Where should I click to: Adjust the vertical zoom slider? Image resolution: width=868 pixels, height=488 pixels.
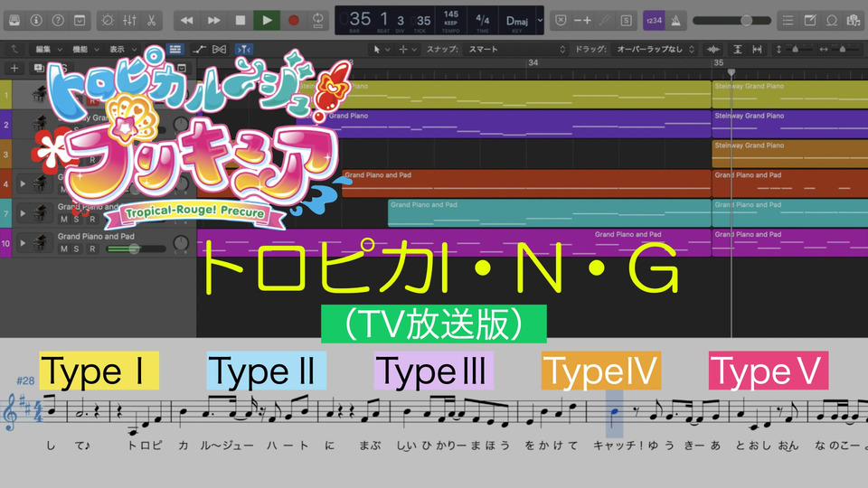(796, 49)
